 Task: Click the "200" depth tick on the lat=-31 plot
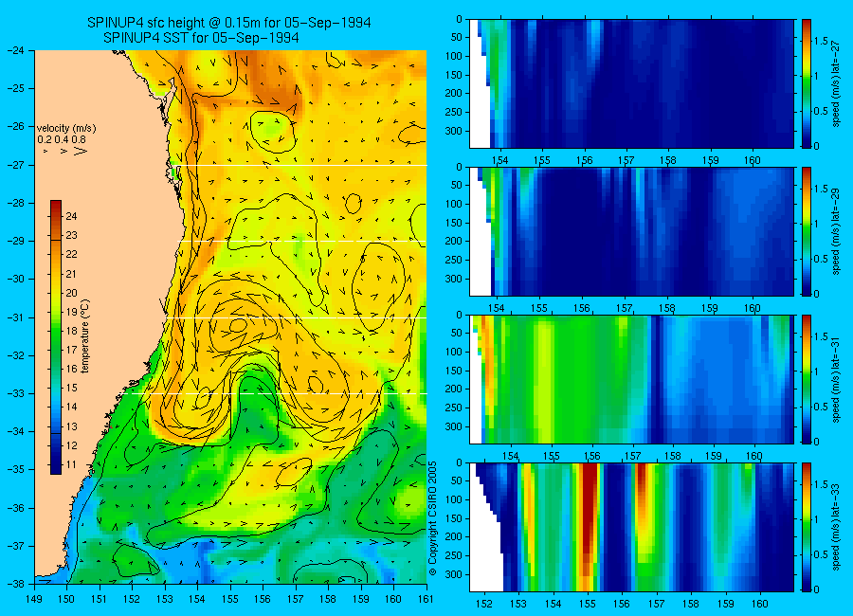tap(454, 390)
